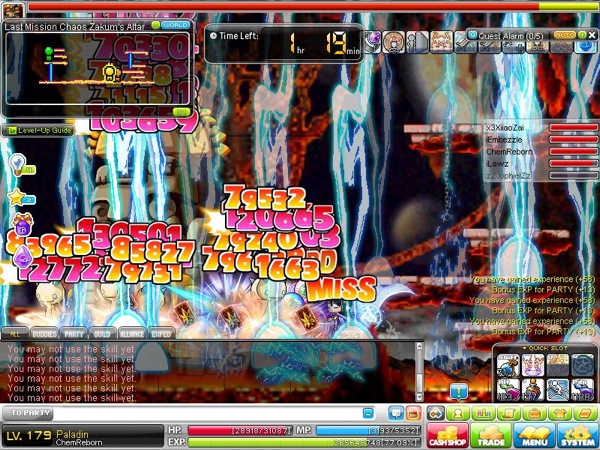Use the blue potion quick slot on Shift
The width and height of the screenshot is (600, 450).
point(508,366)
